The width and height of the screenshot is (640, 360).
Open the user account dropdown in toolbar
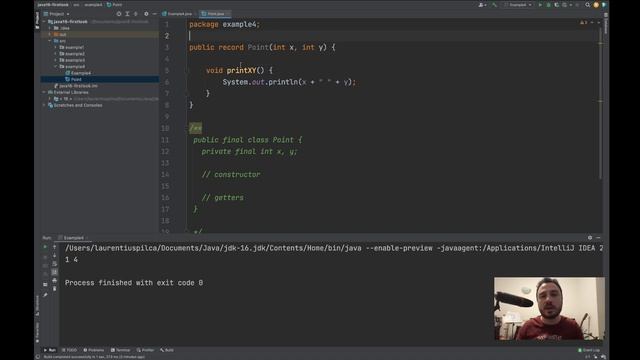pyautogui.click(x=482, y=5)
